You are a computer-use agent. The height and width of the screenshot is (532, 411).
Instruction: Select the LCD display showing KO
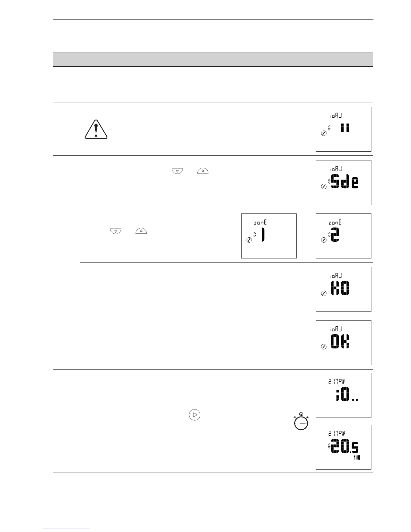coord(343,289)
